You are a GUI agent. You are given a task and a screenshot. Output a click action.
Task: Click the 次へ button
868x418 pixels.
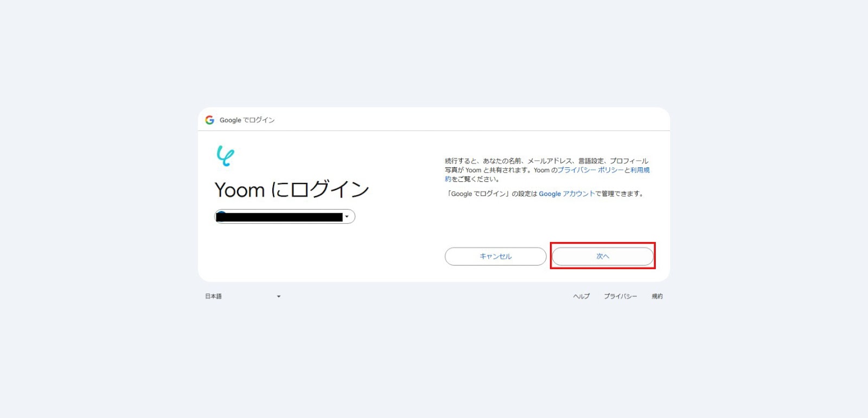[x=603, y=256]
